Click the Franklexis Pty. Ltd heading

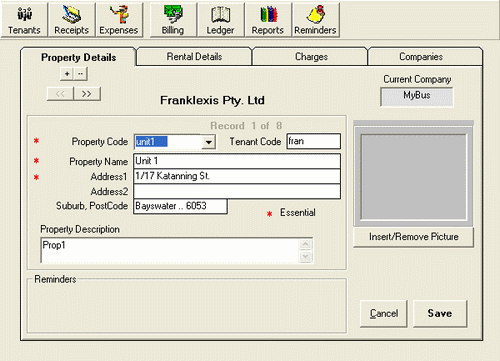pos(212,100)
